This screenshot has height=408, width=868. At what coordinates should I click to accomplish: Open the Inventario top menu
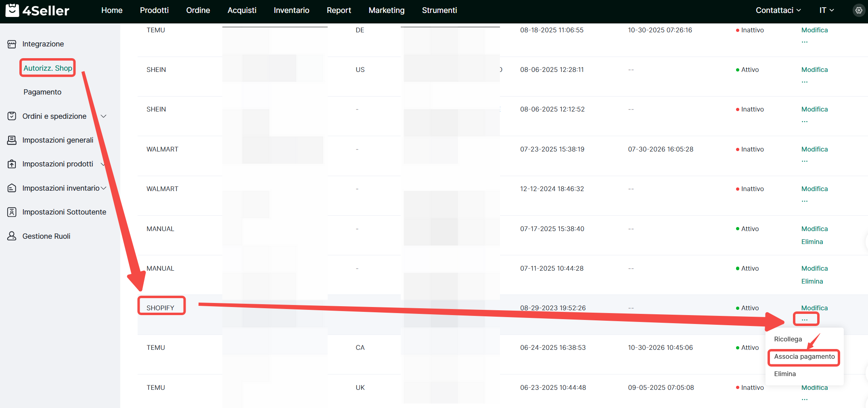pos(291,11)
